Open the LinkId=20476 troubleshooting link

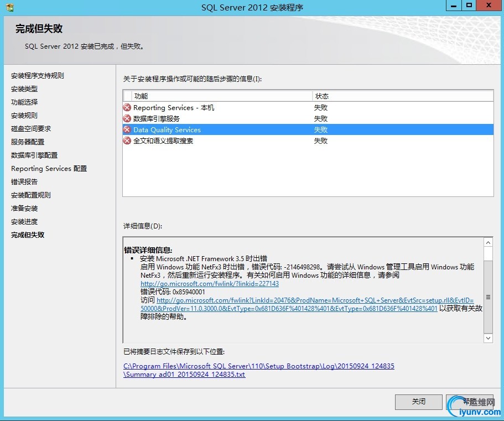pyautogui.click(x=307, y=304)
